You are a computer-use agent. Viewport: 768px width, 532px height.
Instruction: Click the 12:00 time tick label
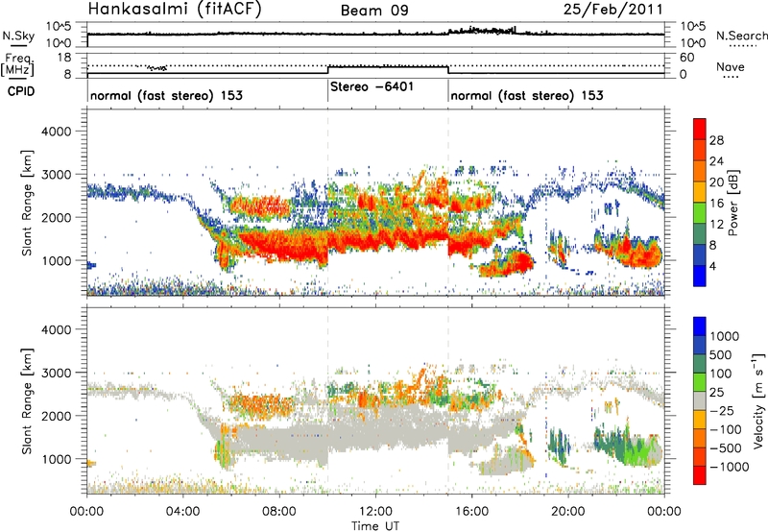(375, 512)
